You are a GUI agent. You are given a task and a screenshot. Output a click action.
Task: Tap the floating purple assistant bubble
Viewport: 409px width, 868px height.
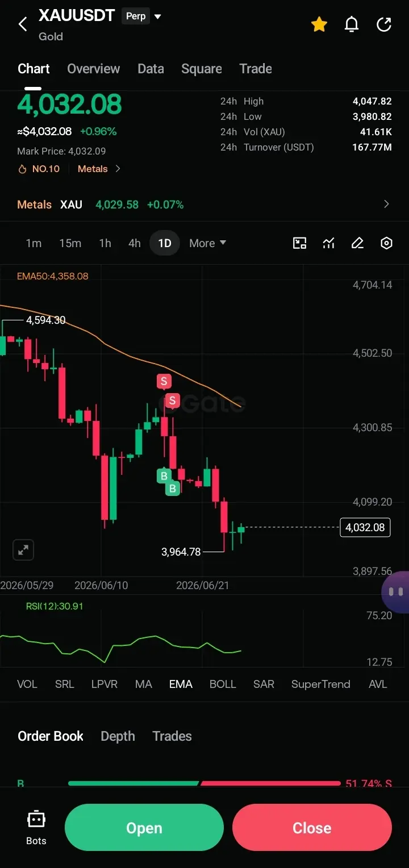396,592
